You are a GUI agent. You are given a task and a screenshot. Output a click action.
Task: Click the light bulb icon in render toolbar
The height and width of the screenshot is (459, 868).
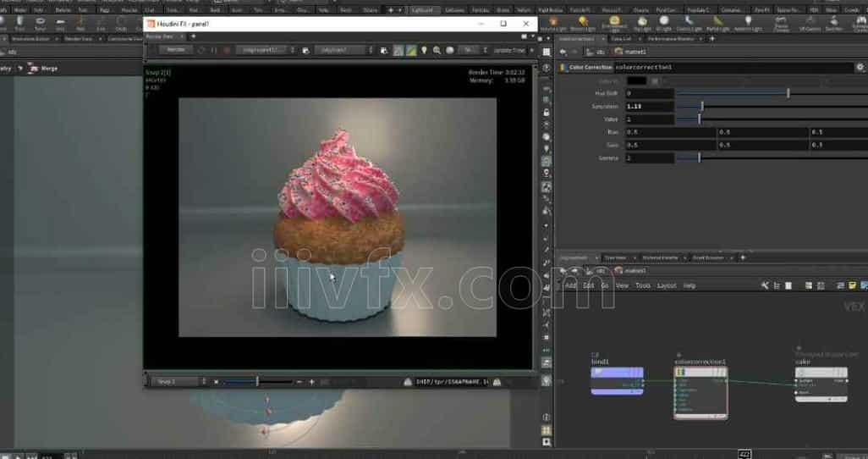424,50
